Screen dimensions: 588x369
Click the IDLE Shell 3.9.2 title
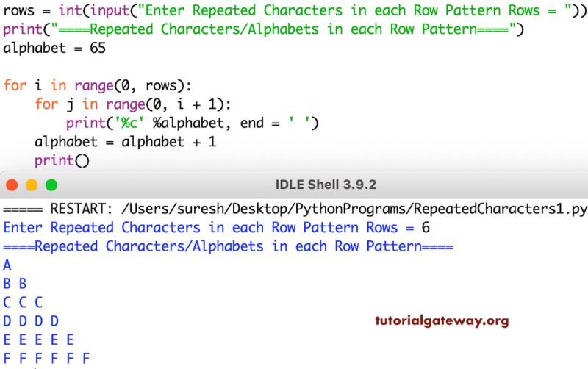(x=326, y=184)
